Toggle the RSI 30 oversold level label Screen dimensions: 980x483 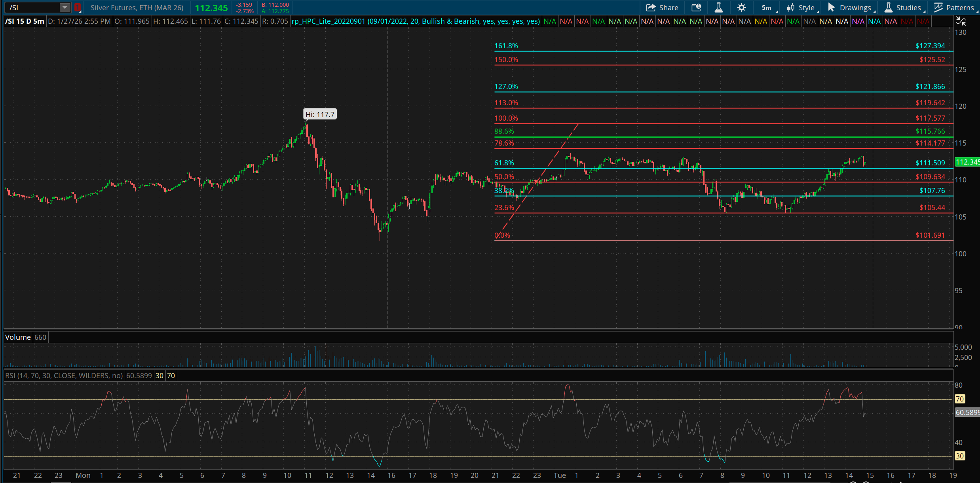(160, 375)
